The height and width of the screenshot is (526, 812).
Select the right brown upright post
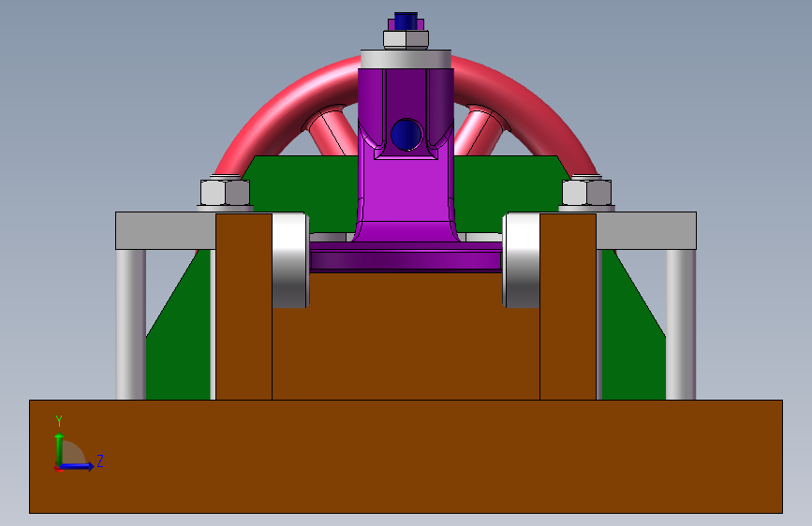[x=568, y=306]
